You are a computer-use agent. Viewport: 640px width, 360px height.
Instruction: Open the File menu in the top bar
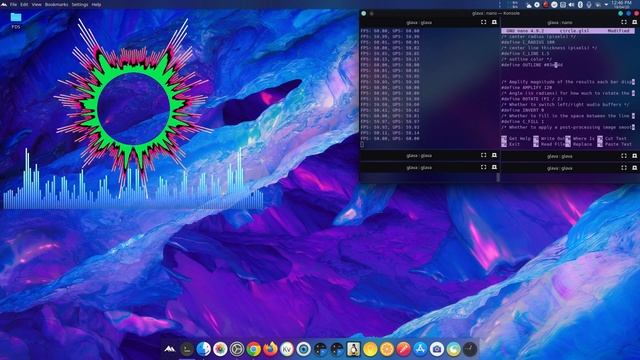tap(13, 4)
